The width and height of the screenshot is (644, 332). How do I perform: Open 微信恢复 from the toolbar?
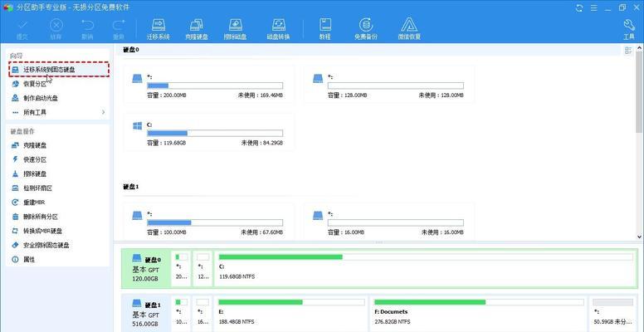pyautogui.click(x=409, y=29)
